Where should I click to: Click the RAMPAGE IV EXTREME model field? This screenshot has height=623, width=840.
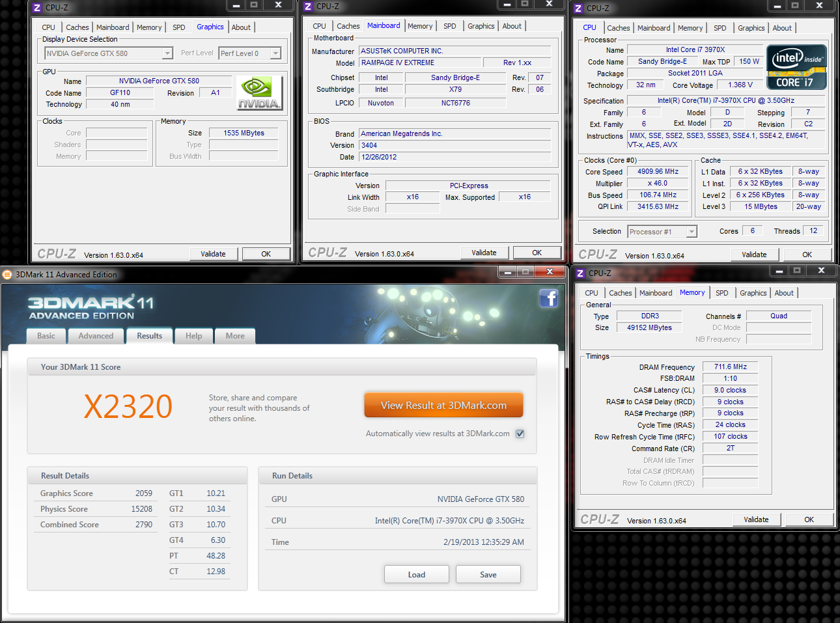pyautogui.click(x=419, y=62)
